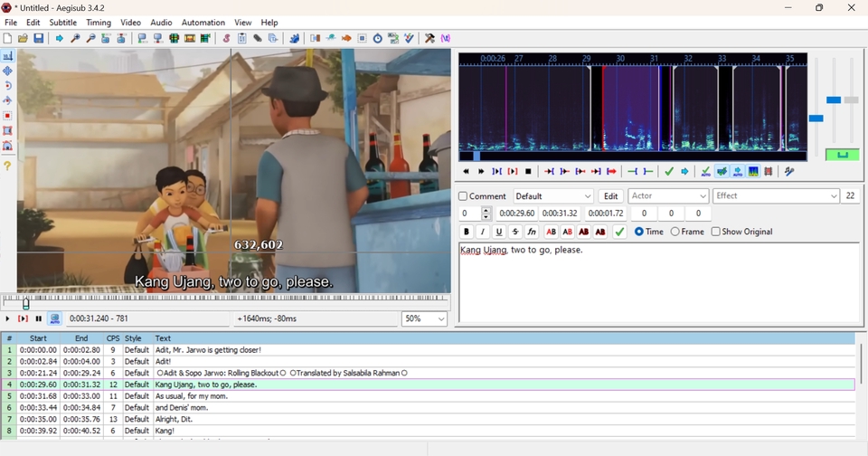This screenshot has width=868, height=456.
Task: Click the Jump to frame arrow icon
Action: (60, 38)
